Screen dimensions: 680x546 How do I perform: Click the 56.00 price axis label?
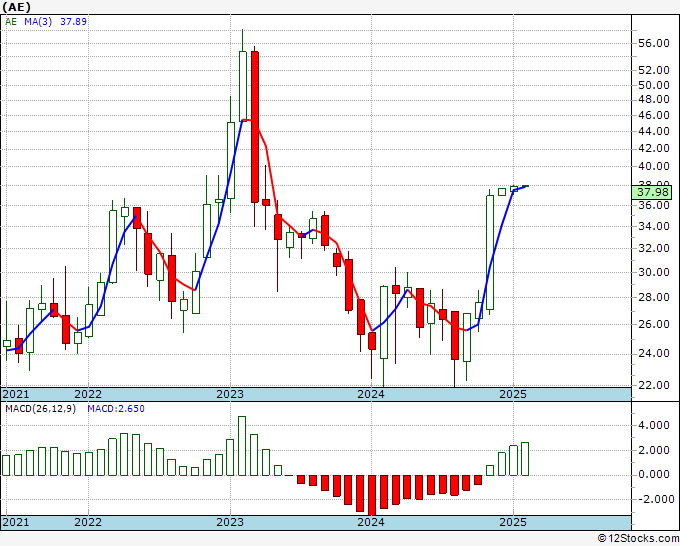click(654, 43)
